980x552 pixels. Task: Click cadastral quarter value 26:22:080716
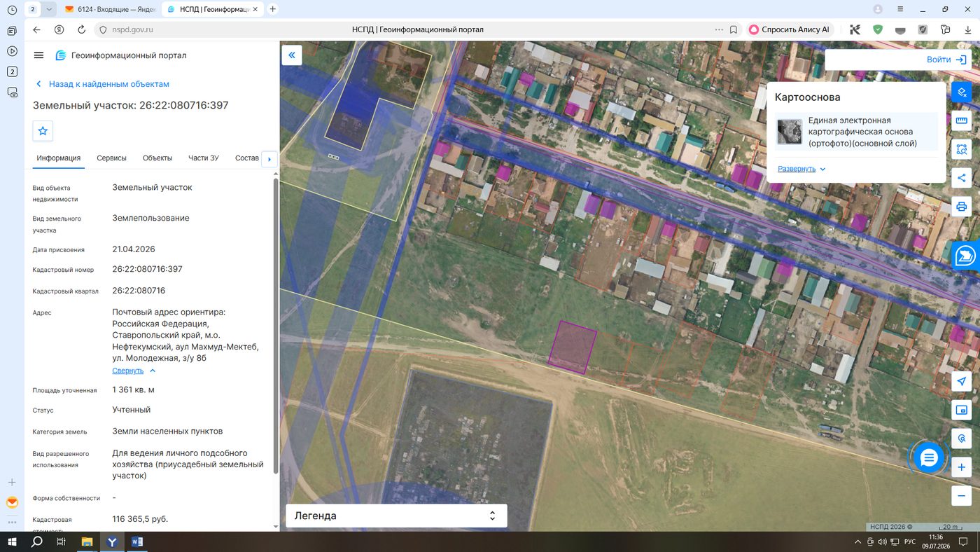coord(139,291)
